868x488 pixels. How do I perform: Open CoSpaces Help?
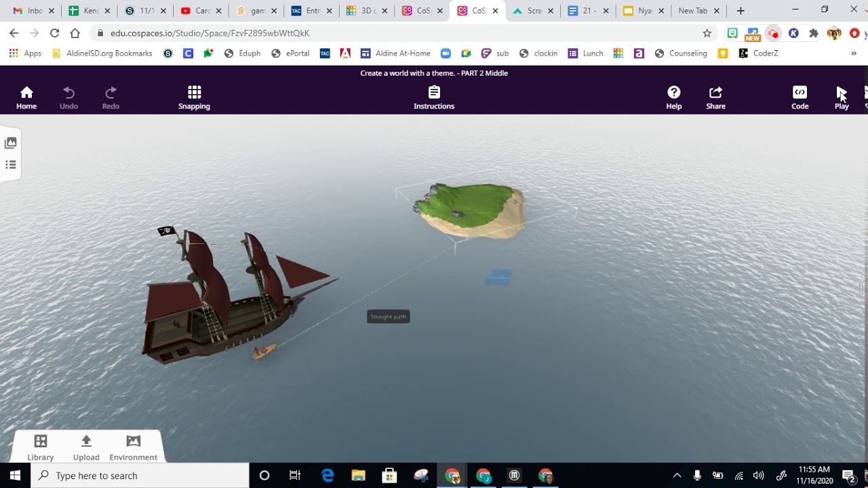674,98
